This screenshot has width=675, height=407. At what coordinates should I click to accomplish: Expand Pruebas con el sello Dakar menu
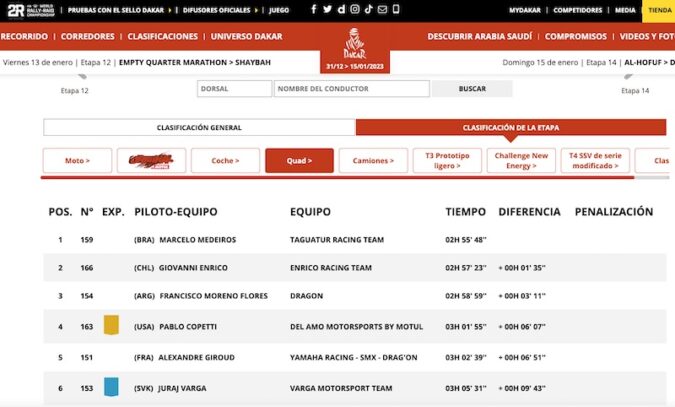118,10
